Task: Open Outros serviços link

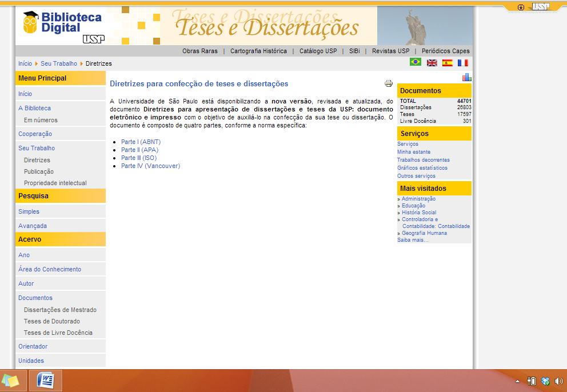Action: tap(416, 176)
